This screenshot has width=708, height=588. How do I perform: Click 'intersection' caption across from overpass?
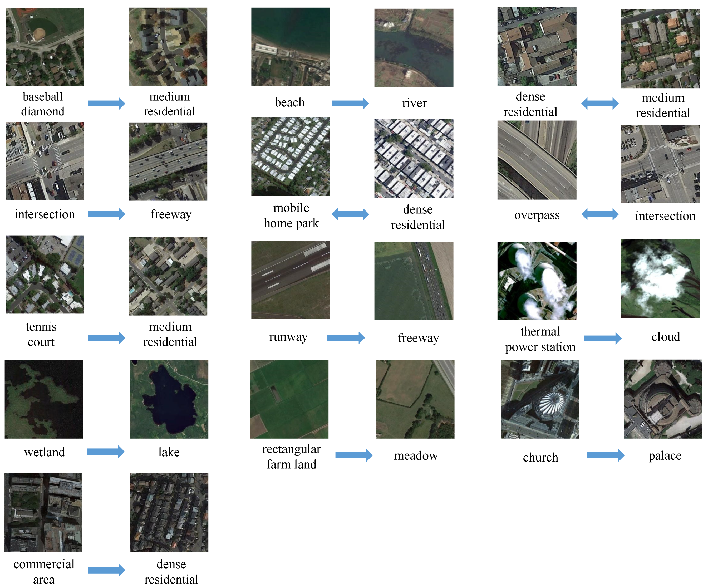point(665,216)
